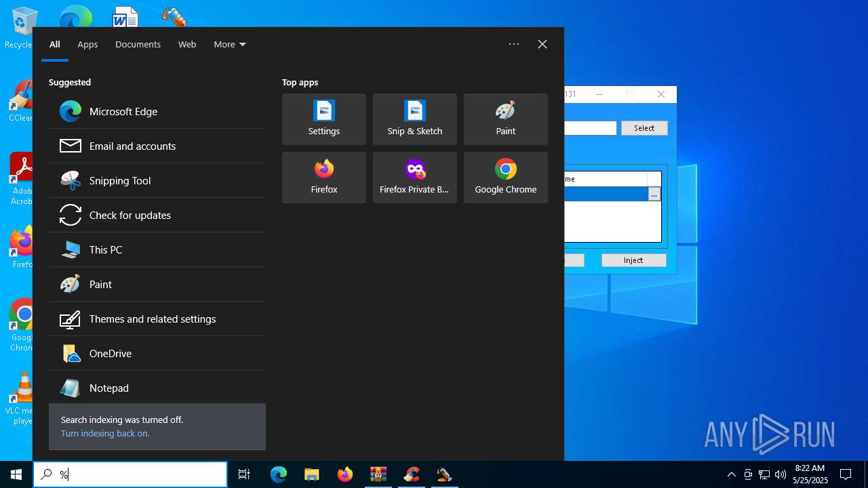Viewport: 868px width, 488px height.
Task: Open Settings tile in Top apps
Action: [324, 119]
